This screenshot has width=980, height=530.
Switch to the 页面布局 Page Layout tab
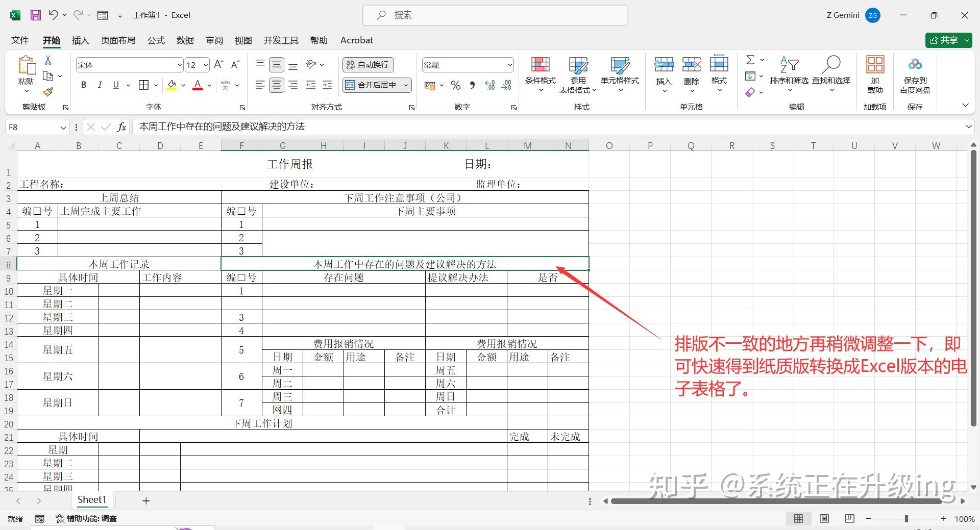118,40
